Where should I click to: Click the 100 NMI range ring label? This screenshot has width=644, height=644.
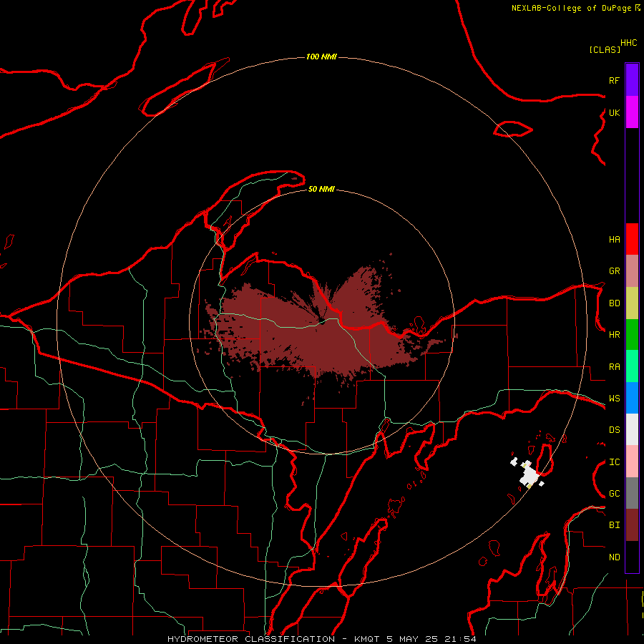[x=321, y=57]
